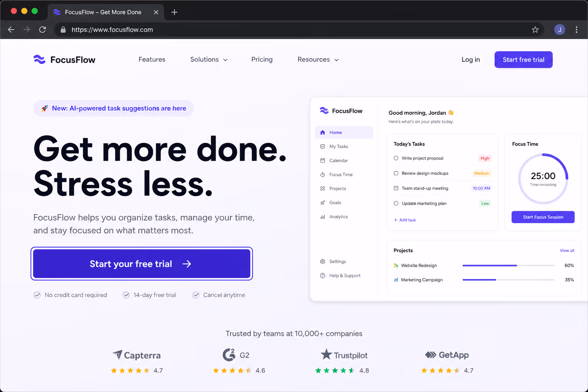Viewport: 588px width, 392px height.
Task: Click the AI-powered task suggestions announcement pill
Action: pos(114,108)
